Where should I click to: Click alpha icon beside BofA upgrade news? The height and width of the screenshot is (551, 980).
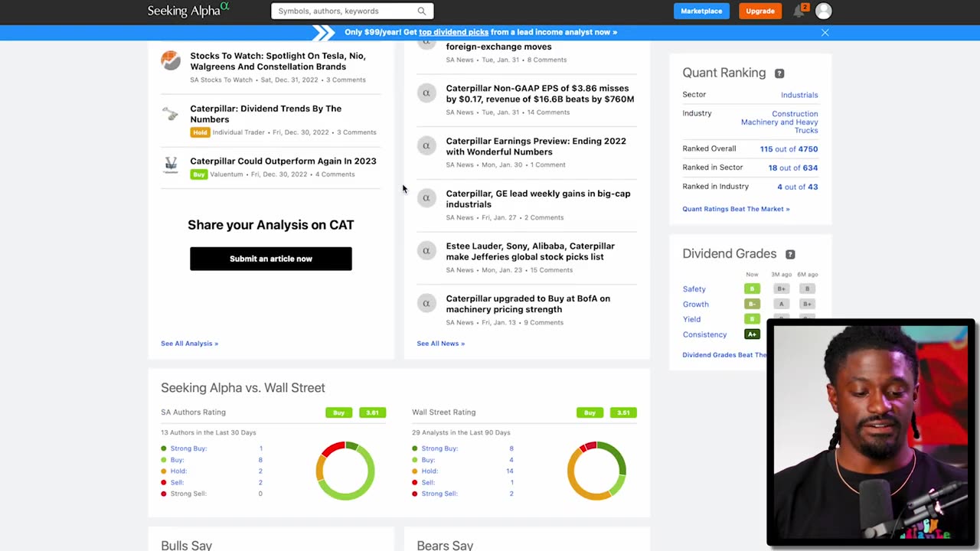[x=426, y=303]
